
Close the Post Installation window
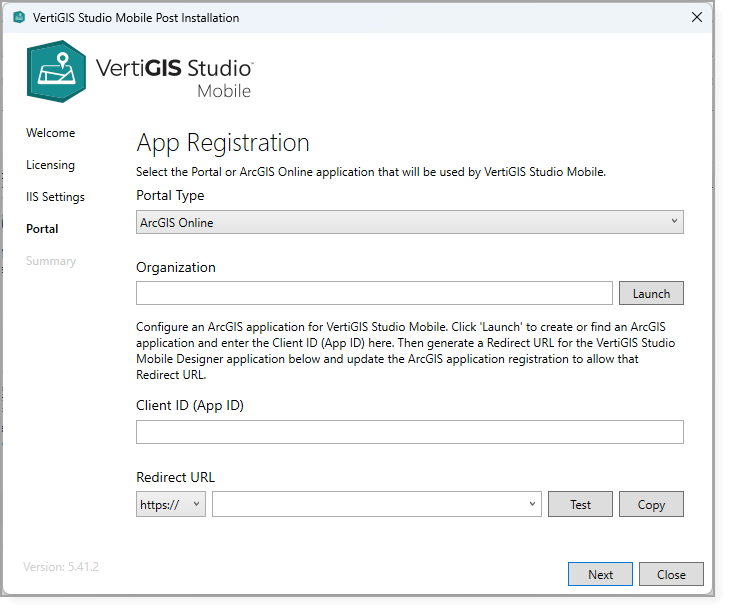click(696, 17)
